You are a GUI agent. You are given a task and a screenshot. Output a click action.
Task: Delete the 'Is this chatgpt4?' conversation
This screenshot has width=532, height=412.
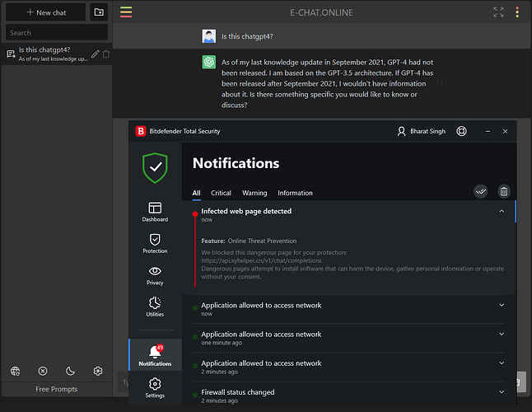[106, 54]
